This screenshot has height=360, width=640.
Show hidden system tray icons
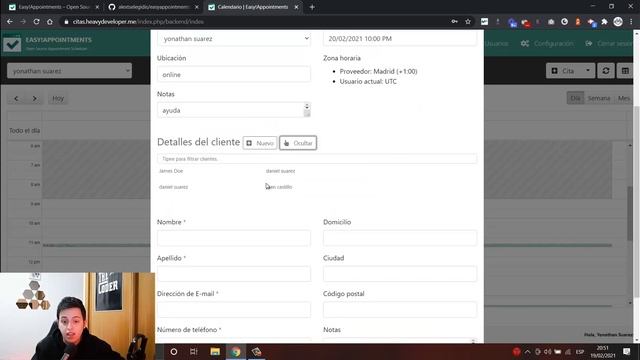coord(527,351)
